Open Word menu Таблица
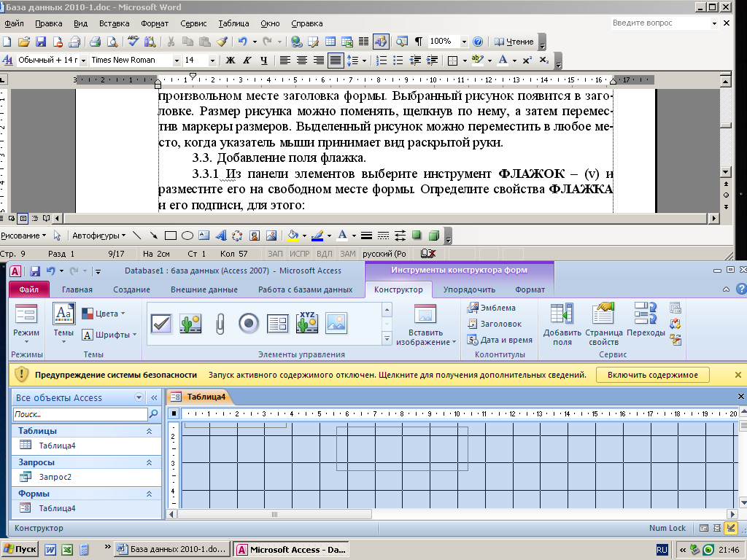Screen dimensions: 747x560 click(233, 23)
